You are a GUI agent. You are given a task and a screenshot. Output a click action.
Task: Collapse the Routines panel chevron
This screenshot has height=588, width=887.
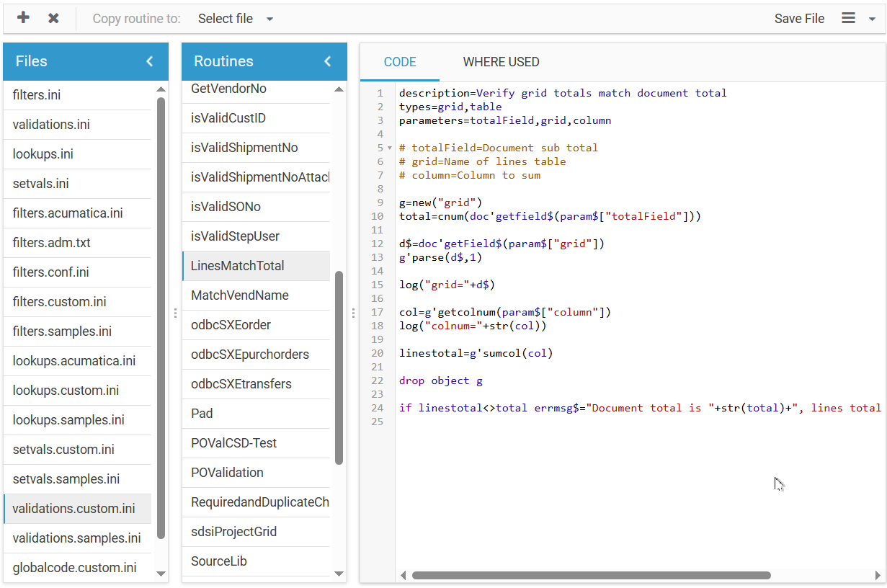click(328, 61)
